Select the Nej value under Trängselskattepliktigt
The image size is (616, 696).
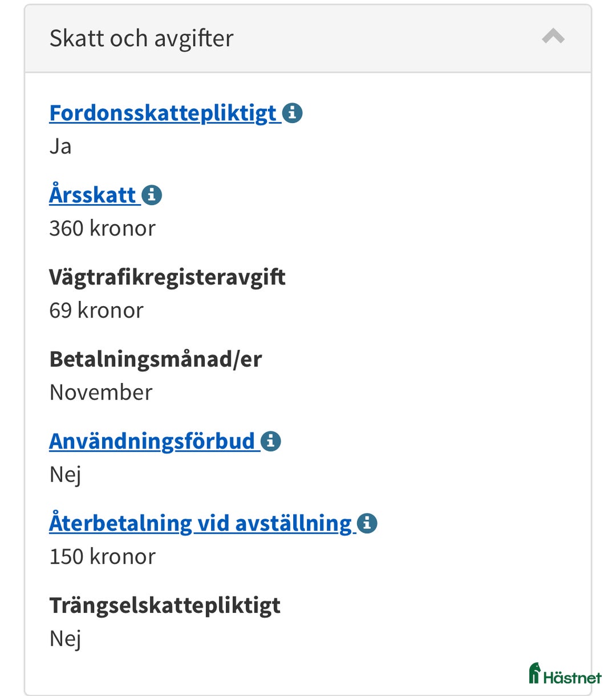pyautogui.click(x=65, y=638)
